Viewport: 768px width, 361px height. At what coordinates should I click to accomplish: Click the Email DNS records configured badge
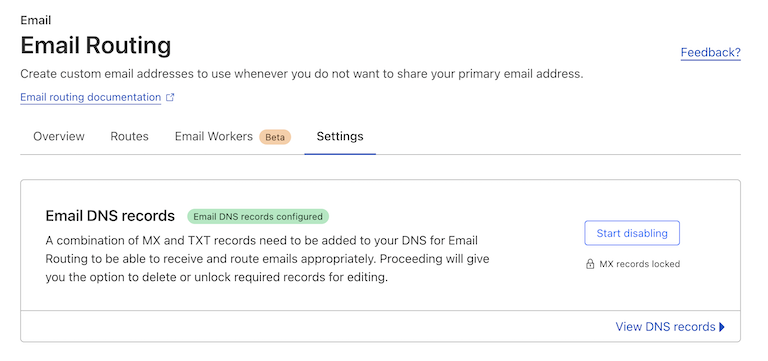tap(258, 217)
